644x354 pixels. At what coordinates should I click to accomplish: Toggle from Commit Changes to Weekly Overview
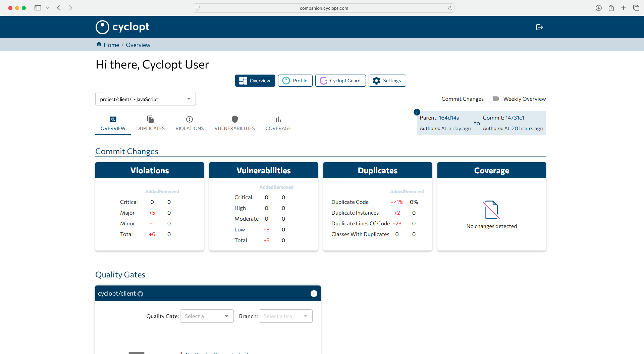pos(493,99)
